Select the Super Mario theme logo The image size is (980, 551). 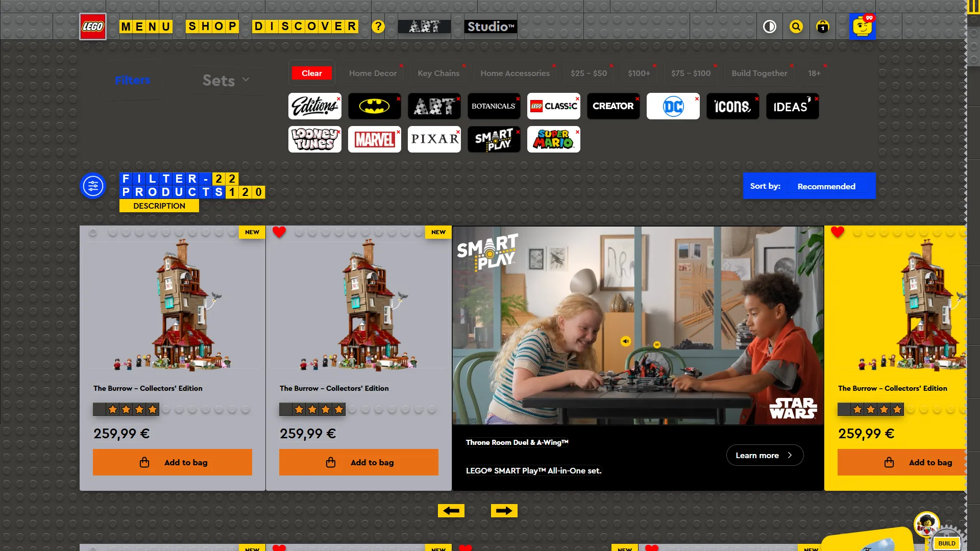553,139
